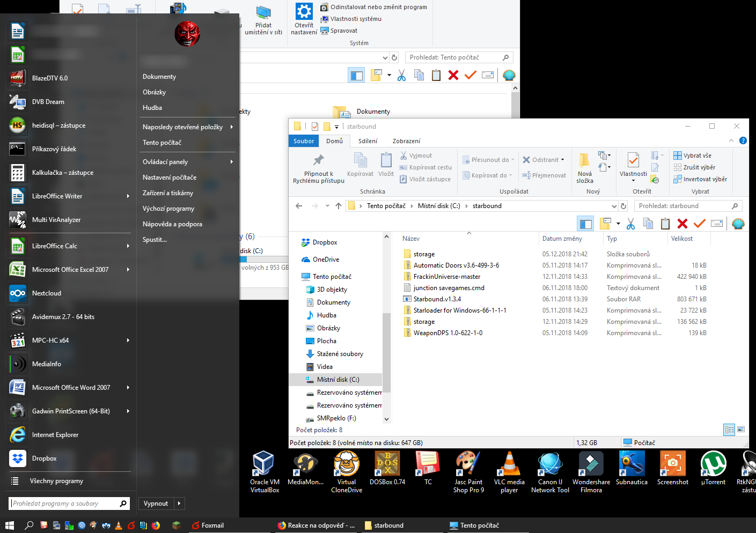This screenshot has height=533, width=756.
Task: Open the Soubor menu in starbound window
Action: click(x=304, y=141)
